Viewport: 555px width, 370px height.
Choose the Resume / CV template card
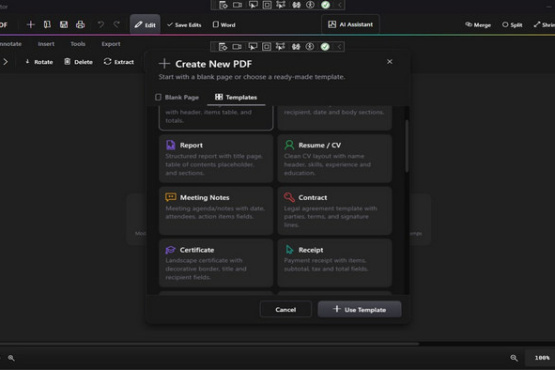click(334, 159)
